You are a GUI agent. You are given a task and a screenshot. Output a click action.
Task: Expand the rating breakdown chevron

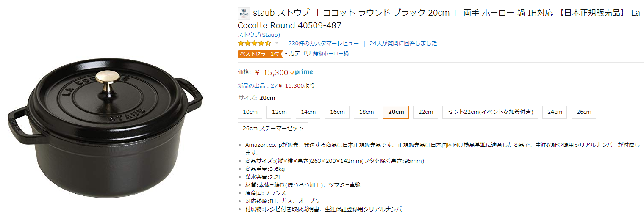[x=277, y=43]
